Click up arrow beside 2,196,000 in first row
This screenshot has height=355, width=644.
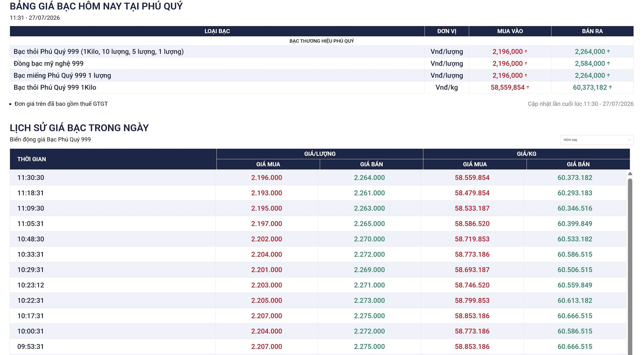tap(526, 51)
